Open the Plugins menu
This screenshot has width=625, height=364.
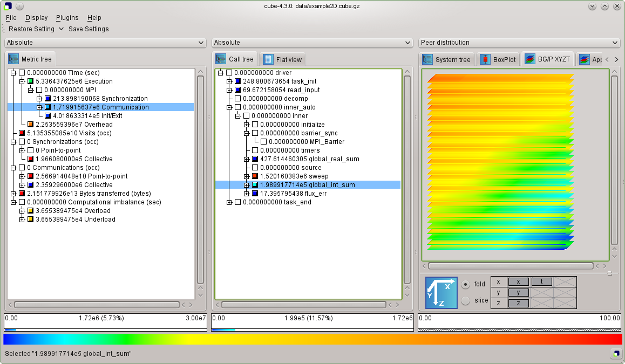[x=67, y=17]
